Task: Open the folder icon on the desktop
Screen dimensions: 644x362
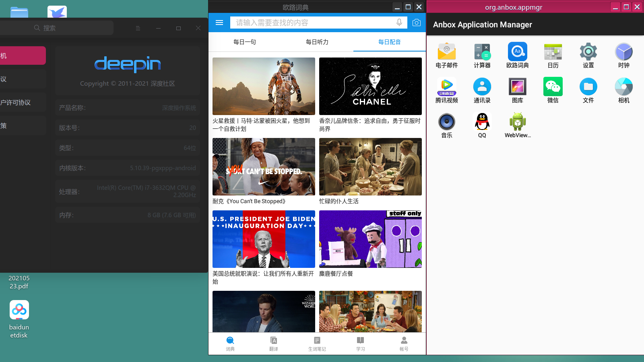Action: click(x=19, y=12)
